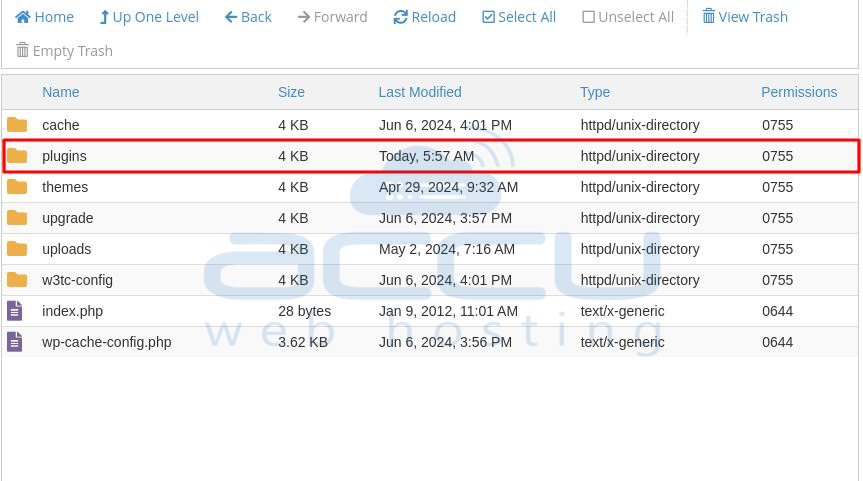Click Apr 29, 2024 date cell
The height and width of the screenshot is (481, 863).
tap(448, 187)
